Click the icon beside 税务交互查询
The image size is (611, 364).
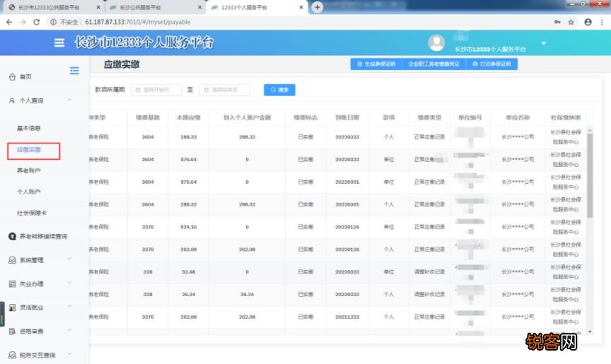coord(12,355)
